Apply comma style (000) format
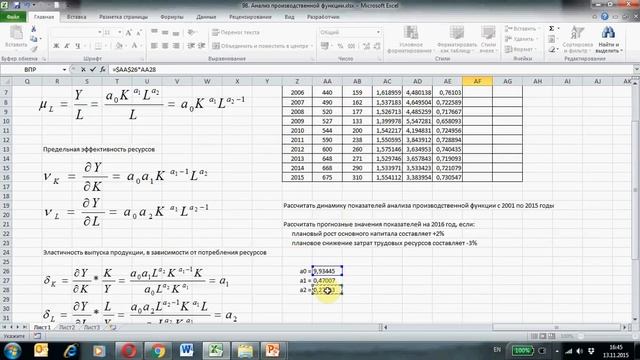This screenshot has height=360, width=640. coord(351,46)
